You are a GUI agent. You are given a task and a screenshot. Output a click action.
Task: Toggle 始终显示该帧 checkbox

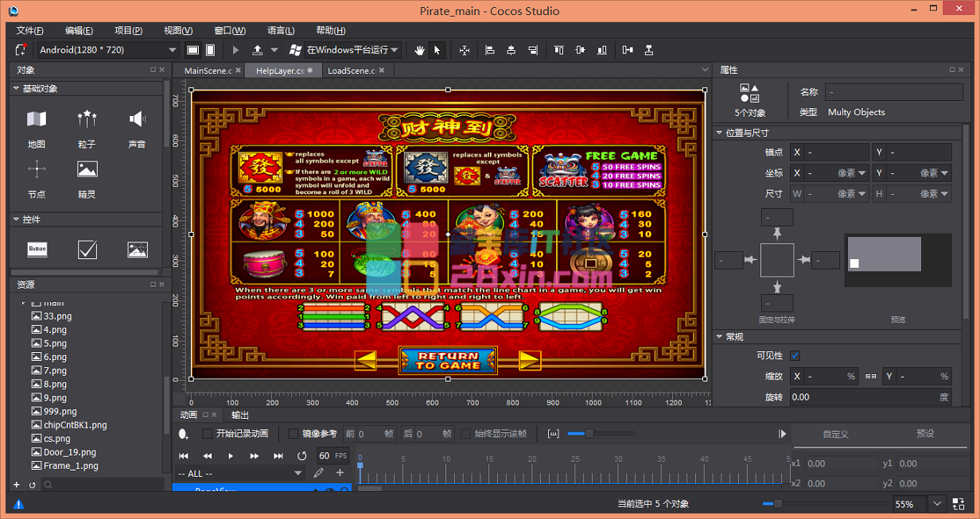pos(465,433)
